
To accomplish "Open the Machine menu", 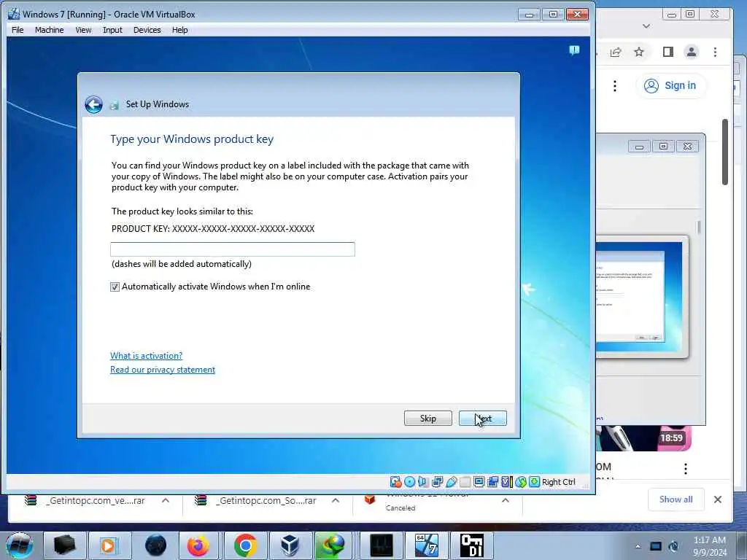I will point(49,30).
